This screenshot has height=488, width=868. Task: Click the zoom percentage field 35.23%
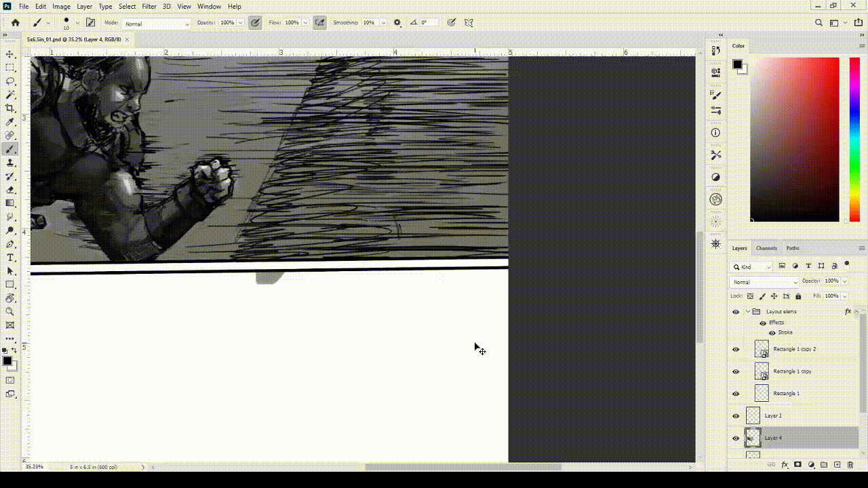[x=34, y=467]
